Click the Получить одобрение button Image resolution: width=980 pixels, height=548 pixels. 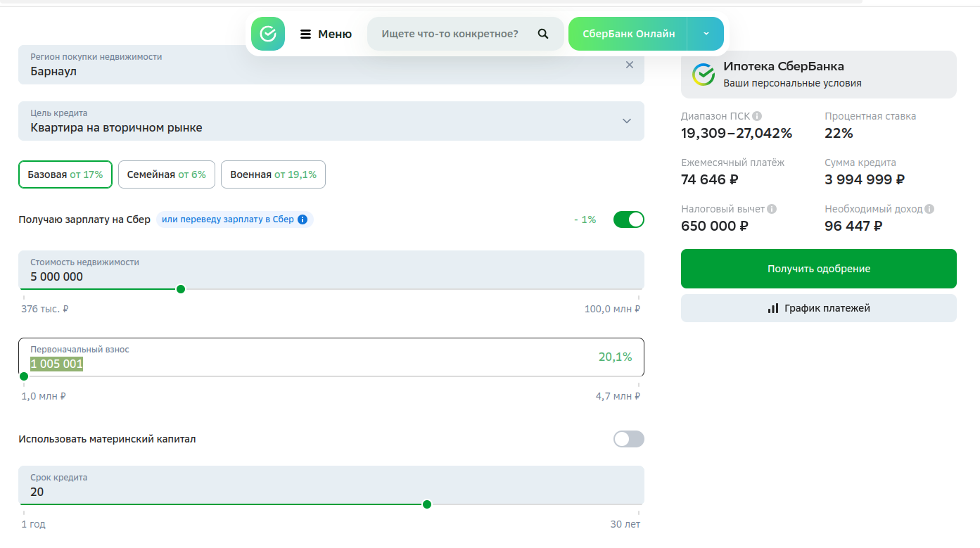(818, 269)
